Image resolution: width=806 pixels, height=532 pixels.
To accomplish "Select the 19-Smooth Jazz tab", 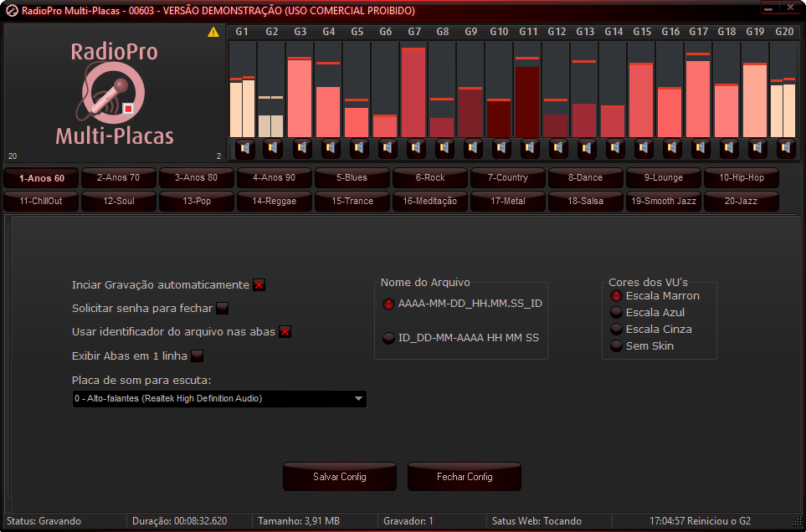I will pos(664,202).
